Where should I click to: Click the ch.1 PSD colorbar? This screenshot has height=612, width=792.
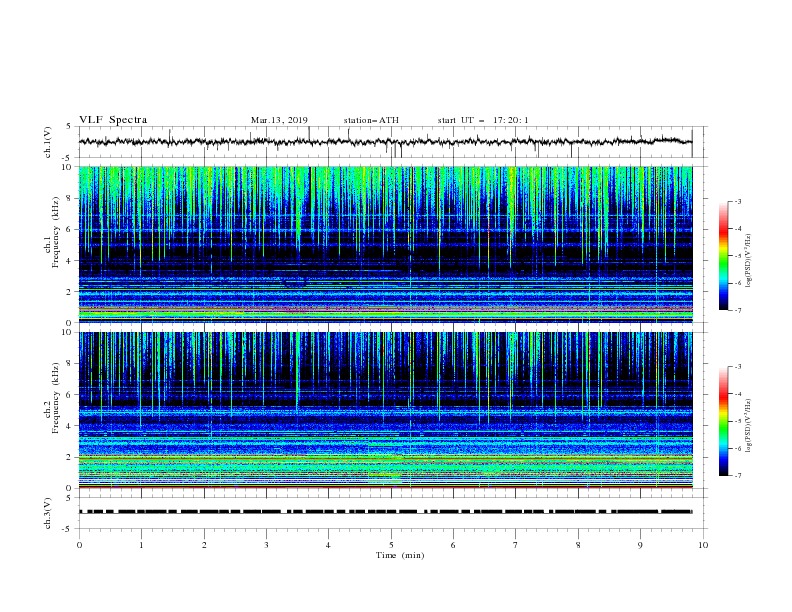pyautogui.click(x=723, y=256)
